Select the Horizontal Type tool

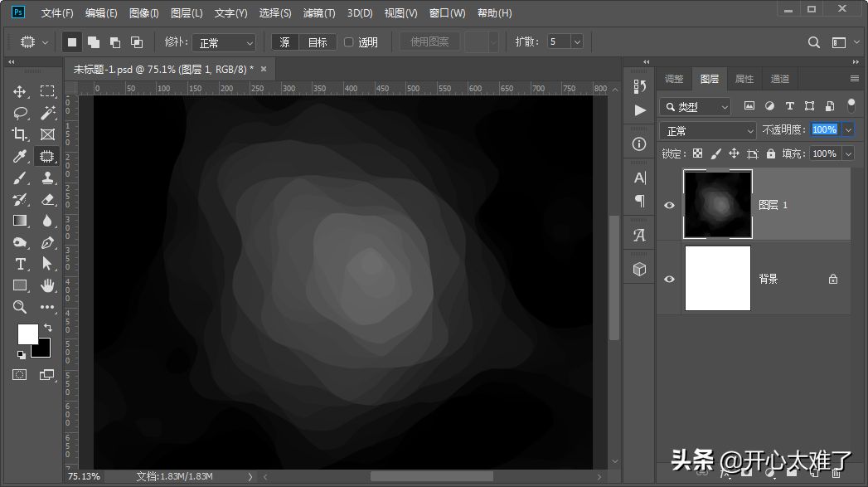point(20,264)
